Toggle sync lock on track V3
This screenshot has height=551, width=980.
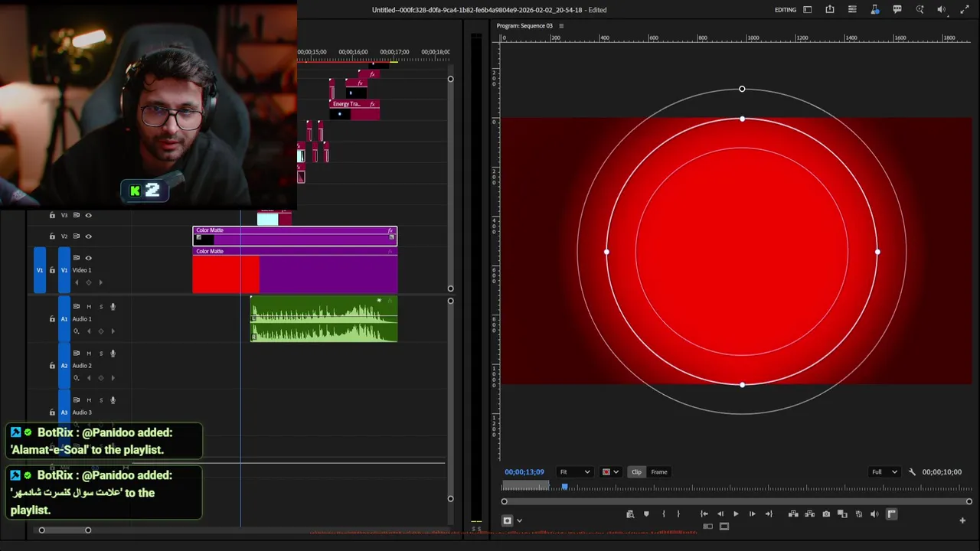76,215
